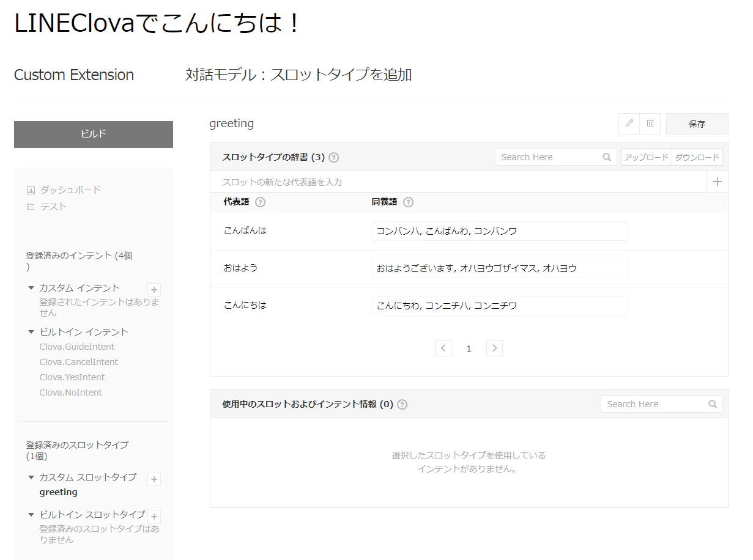Viewport: 753px width, 560px height.
Task: Go to next page of dictionary
Action: click(494, 348)
